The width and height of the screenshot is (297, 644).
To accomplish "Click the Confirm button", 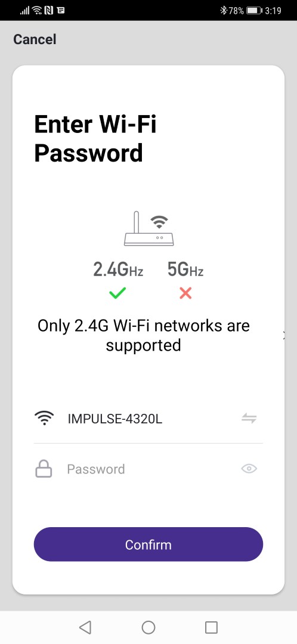I will coord(148,544).
